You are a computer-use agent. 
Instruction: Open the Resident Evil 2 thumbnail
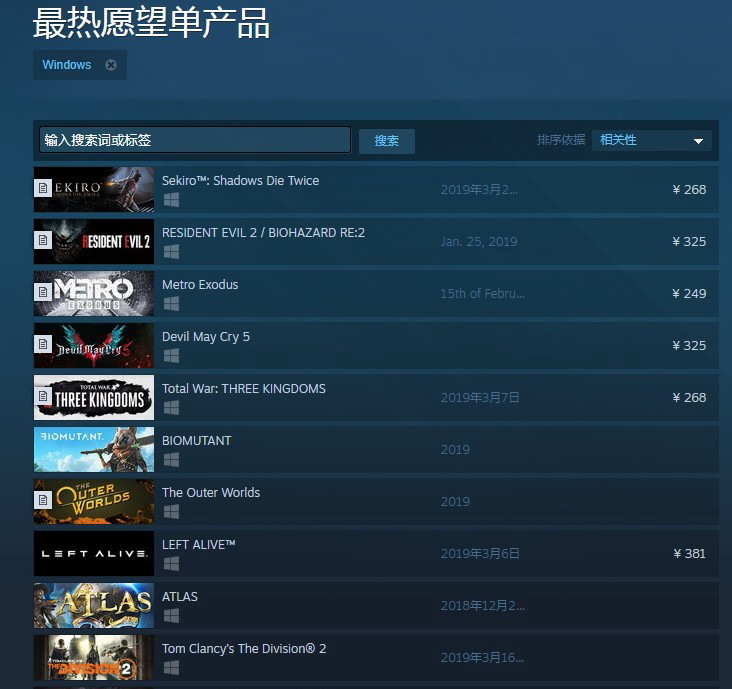click(94, 241)
